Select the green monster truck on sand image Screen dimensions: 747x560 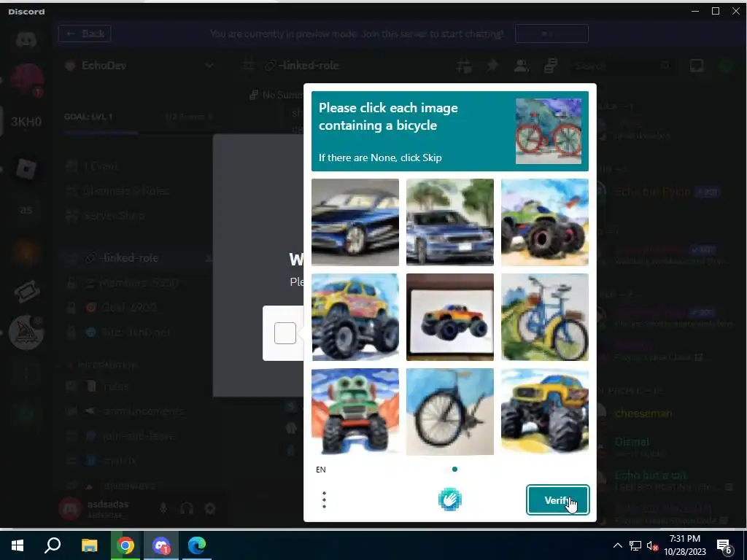544,222
